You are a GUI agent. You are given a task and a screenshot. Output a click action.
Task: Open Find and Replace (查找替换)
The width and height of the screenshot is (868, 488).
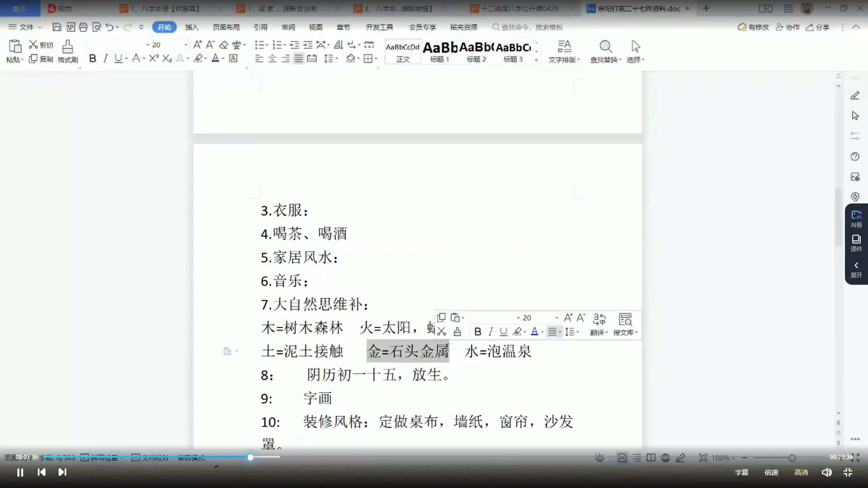[605, 50]
